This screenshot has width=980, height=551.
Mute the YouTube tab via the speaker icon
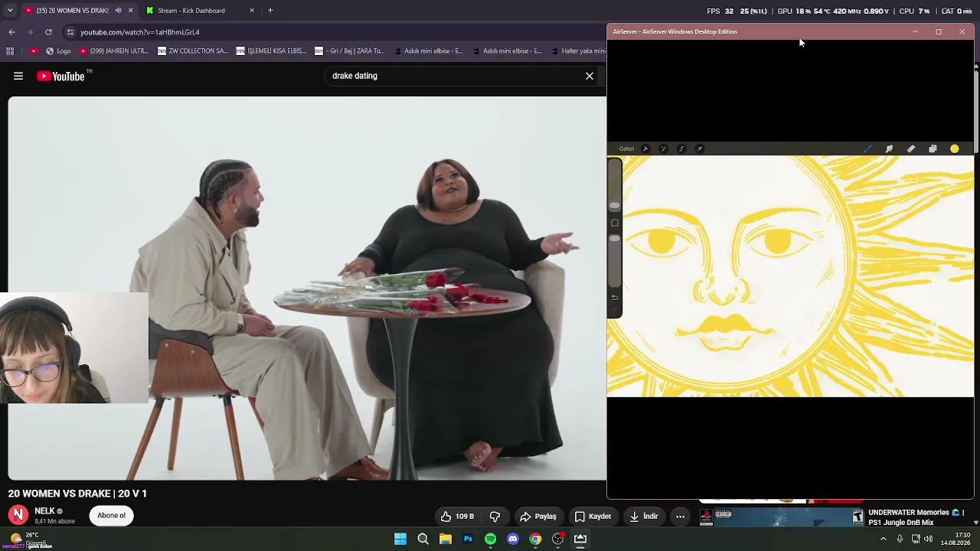118,11
